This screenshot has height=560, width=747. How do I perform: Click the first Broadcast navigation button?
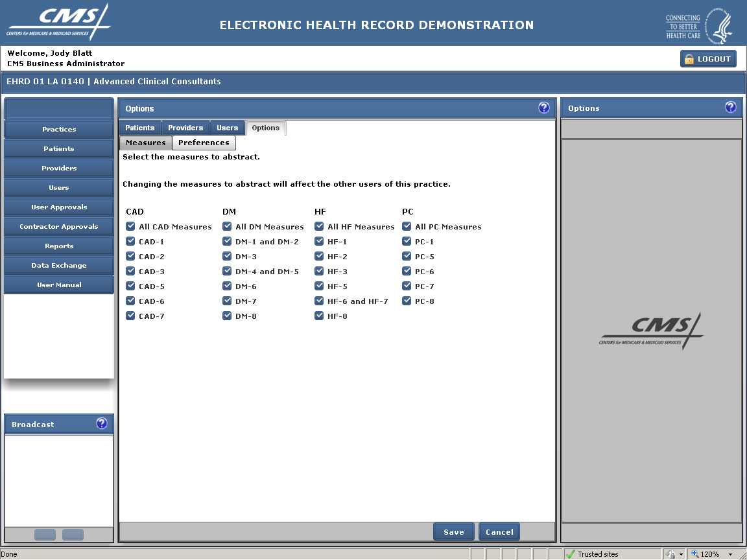click(x=45, y=534)
